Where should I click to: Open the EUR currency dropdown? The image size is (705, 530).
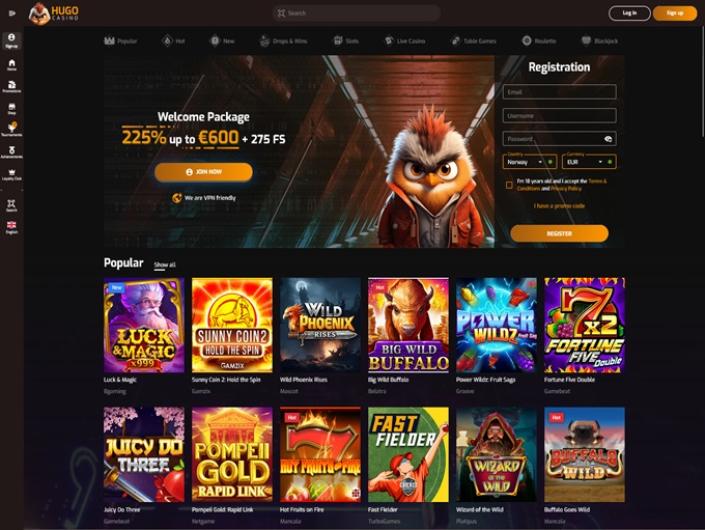(x=589, y=162)
